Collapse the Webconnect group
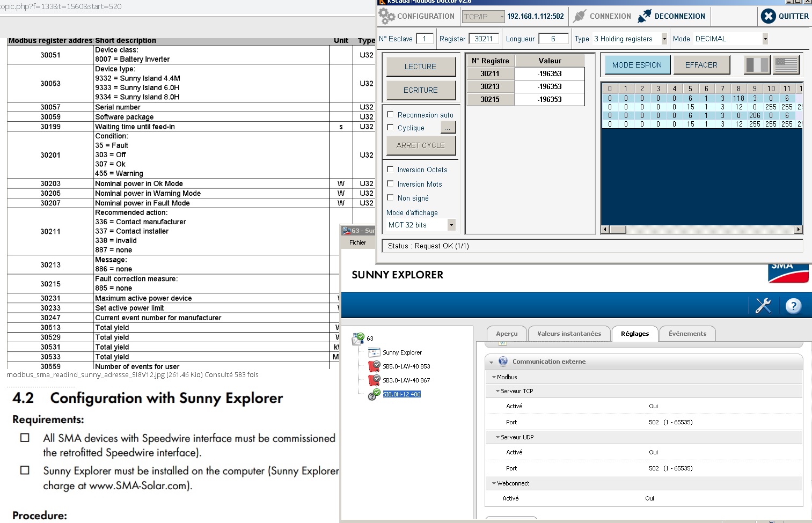 coord(494,483)
